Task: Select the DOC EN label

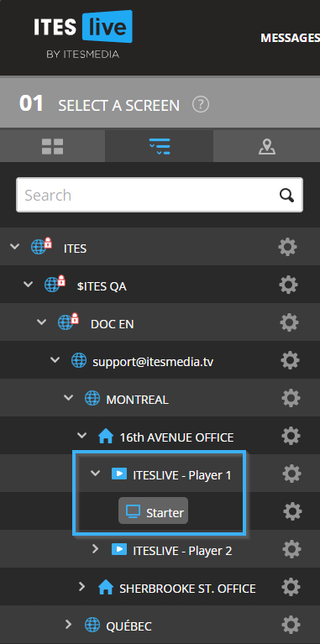Action: [x=113, y=324]
